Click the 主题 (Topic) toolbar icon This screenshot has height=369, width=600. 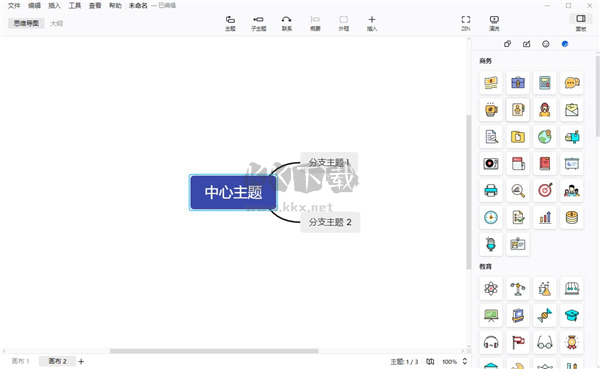pos(230,23)
